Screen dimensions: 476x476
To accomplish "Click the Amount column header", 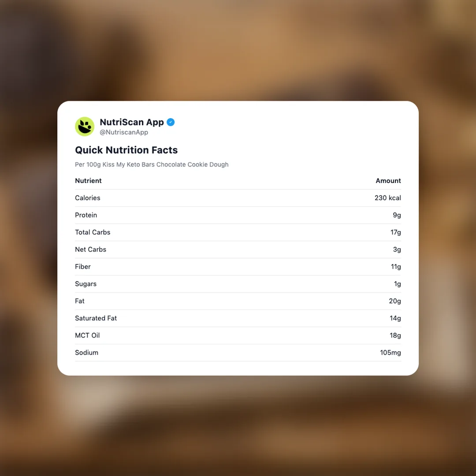I will click(388, 181).
